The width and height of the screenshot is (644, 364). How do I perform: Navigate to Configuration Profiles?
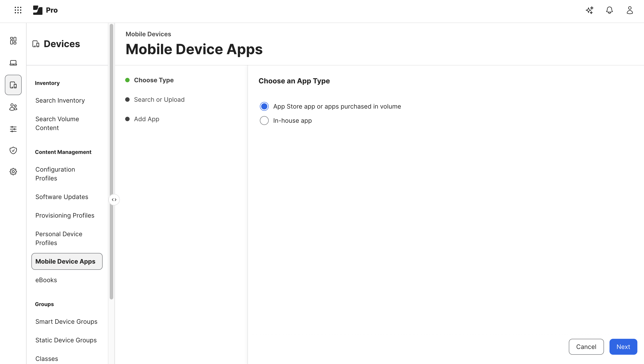click(x=55, y=174)
